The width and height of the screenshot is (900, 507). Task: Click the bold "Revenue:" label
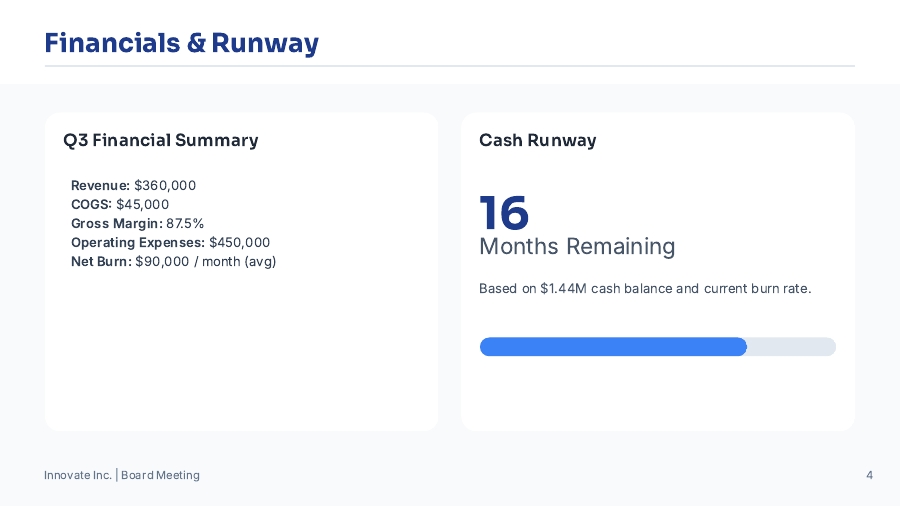100,185
